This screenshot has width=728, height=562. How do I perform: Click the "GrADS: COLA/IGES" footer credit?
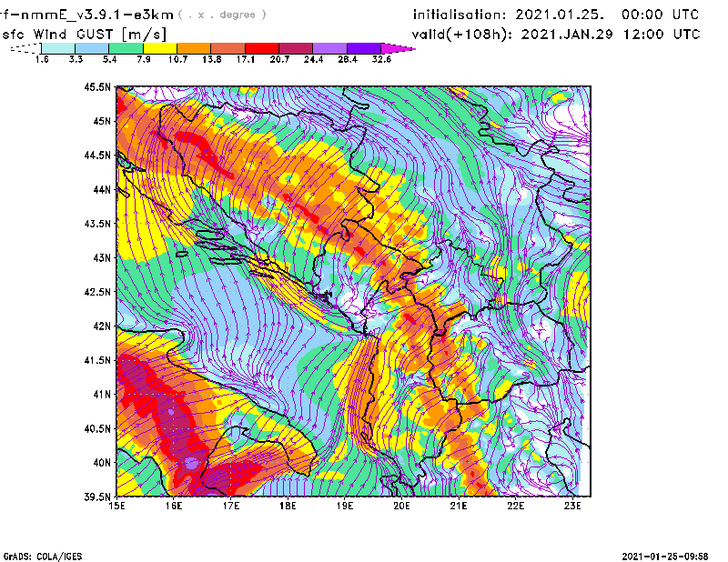pos(43,557)
